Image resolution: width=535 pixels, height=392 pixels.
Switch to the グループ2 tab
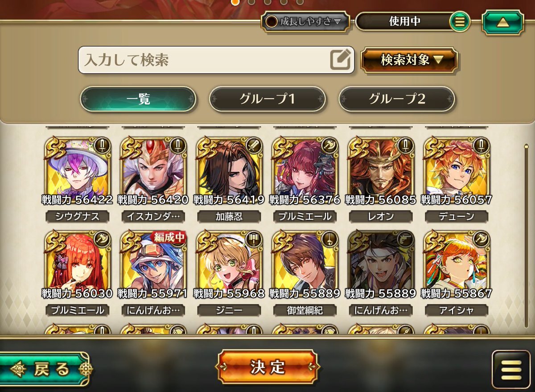(x=397, y=99)
